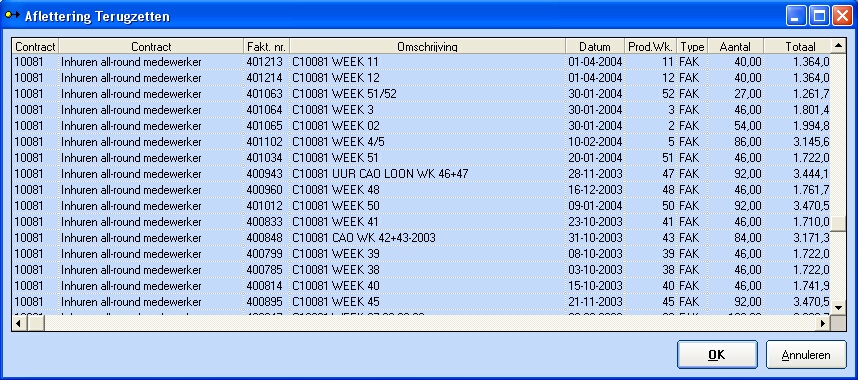Viewport: 858px width, 380px height.
Task: Select invoice number 400814
Action: point(264,285)
